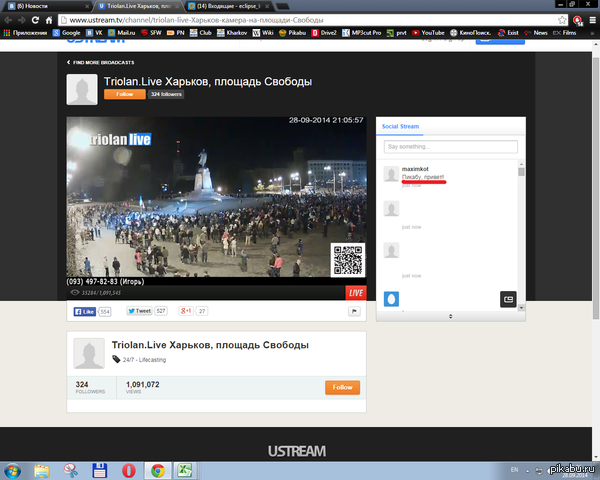
Task: Click the flag report icon below video
Action: coord(354,311)
